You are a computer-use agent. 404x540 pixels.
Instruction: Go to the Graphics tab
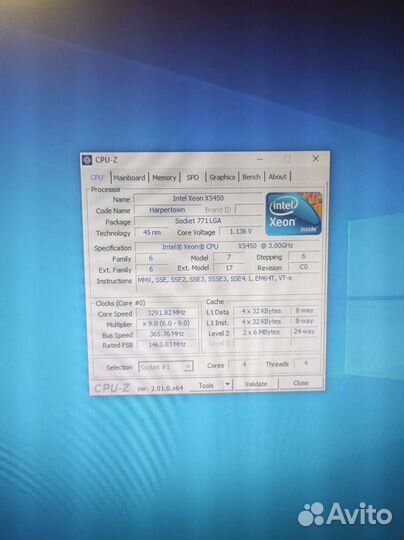pos(222,177)
